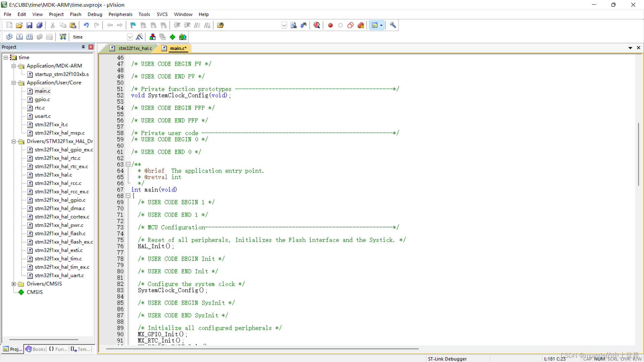Viewport: 644px width, 362px height.
Task: Start a debug session
Action: [316, 25]
